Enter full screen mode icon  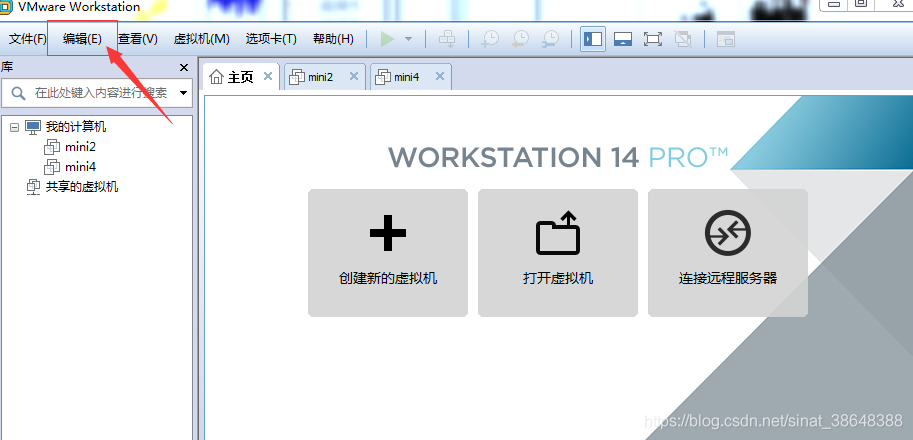coord(653,39)
